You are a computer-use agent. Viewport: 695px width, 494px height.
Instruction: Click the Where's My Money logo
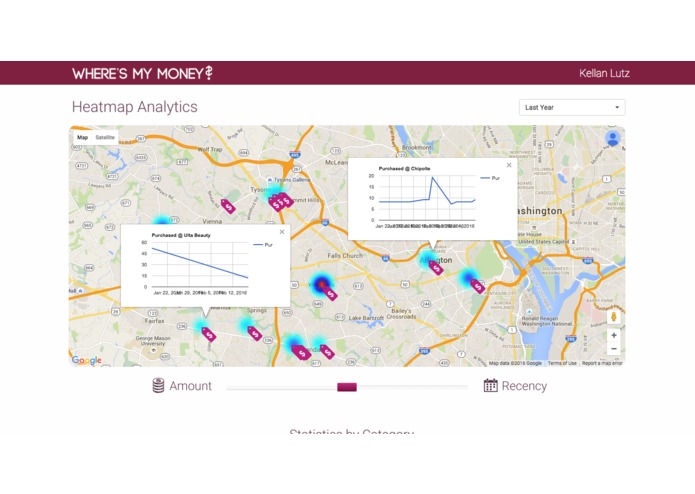[x=142, y=73]
